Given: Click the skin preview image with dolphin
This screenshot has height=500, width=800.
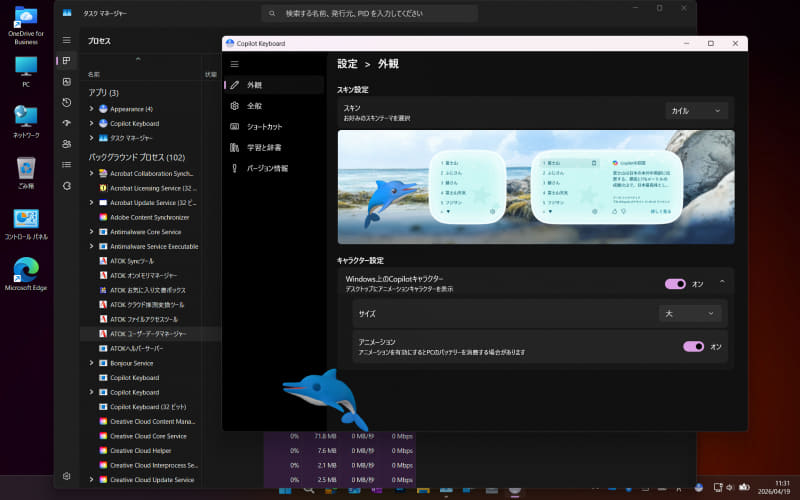Looking at the screenshot, I should tap(536, 187).
